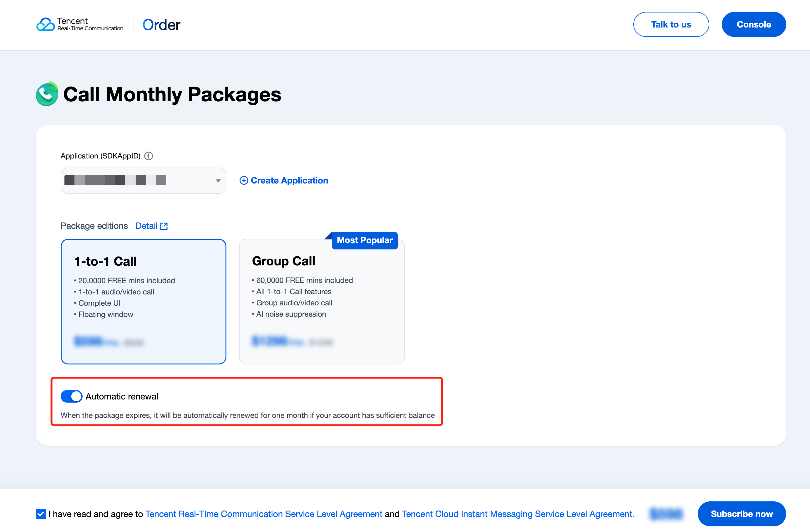Click the dropdown arrow in application selector
The image size is (810, 532).
pos(218,181)
